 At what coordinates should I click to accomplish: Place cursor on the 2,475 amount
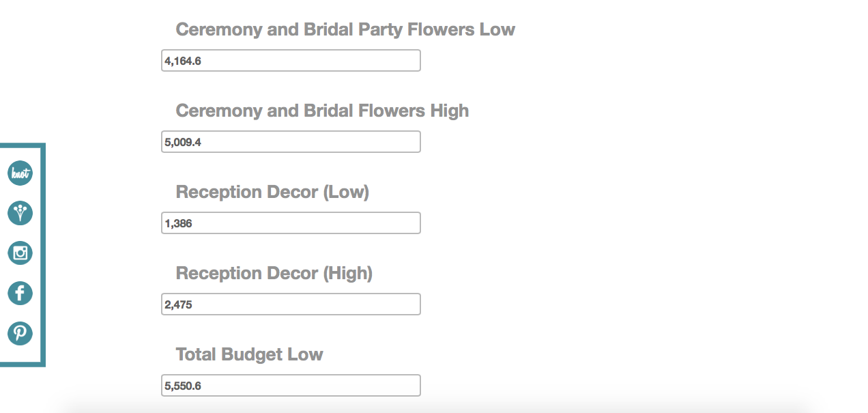coord(178,304)
